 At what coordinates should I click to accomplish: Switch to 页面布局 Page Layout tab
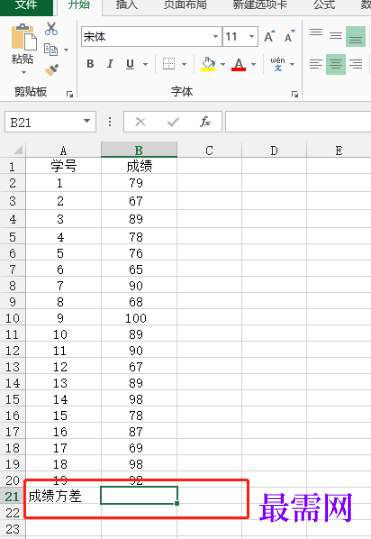point(185,6)
